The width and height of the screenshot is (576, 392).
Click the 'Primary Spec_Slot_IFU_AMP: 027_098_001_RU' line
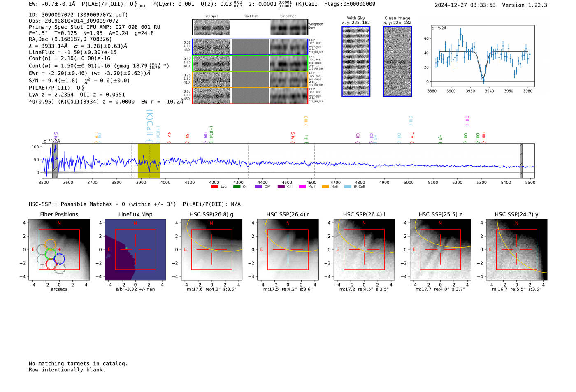[x=95, y=27]
